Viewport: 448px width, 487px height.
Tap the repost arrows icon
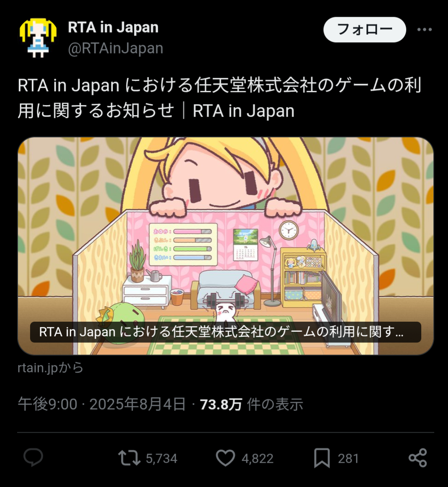click(x=129, y=458)
